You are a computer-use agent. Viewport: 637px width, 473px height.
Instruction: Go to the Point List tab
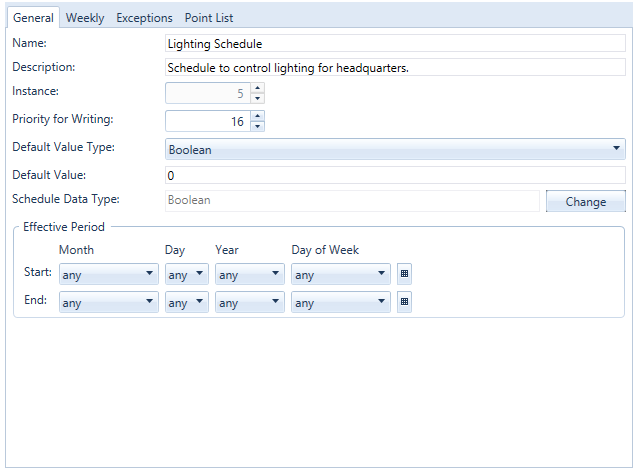click(x=209, y=18)
